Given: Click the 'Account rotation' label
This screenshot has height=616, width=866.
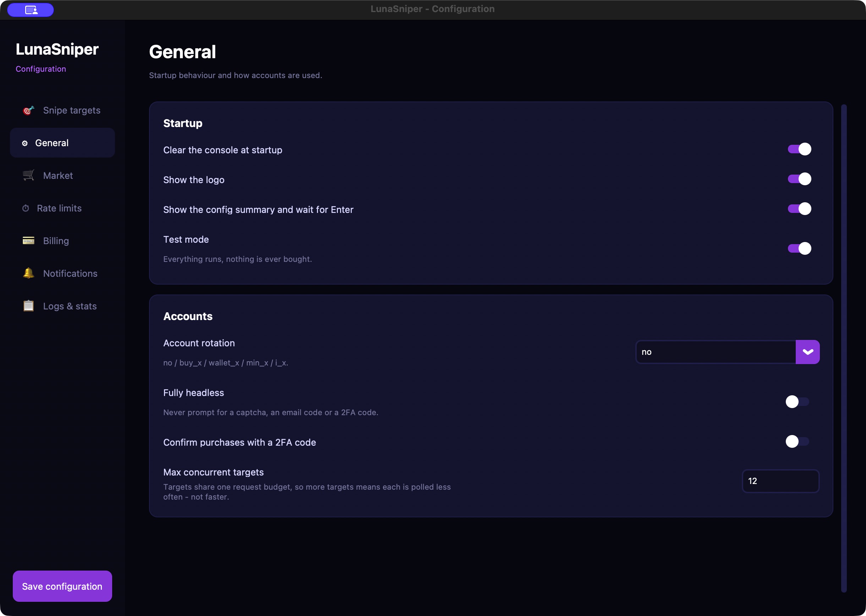Looking at the screenshot, I should [x=199, y=343].
